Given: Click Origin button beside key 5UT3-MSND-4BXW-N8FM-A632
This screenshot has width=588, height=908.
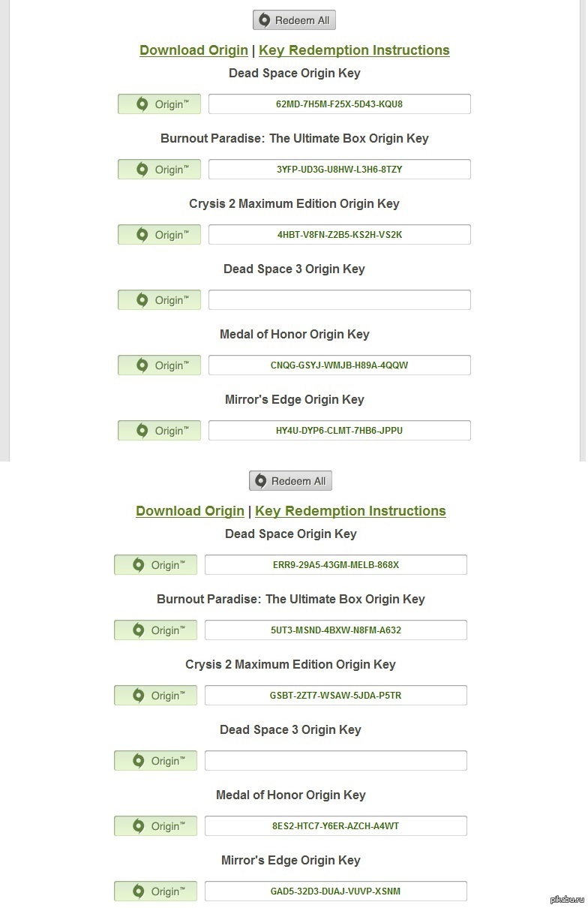Looking at the screenshot, I should pyautogui.click(x=155, y=630).
